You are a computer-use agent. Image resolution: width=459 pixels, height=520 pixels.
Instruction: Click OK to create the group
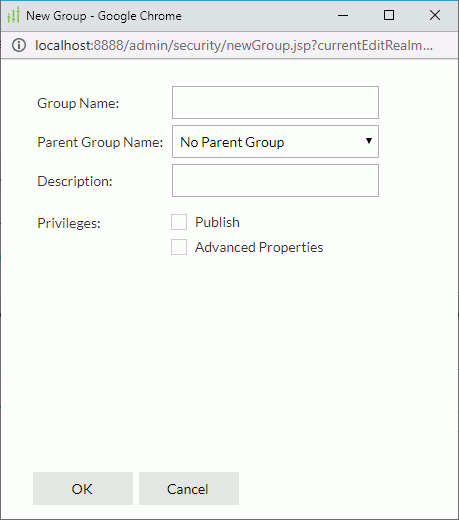tap(83, 489)
